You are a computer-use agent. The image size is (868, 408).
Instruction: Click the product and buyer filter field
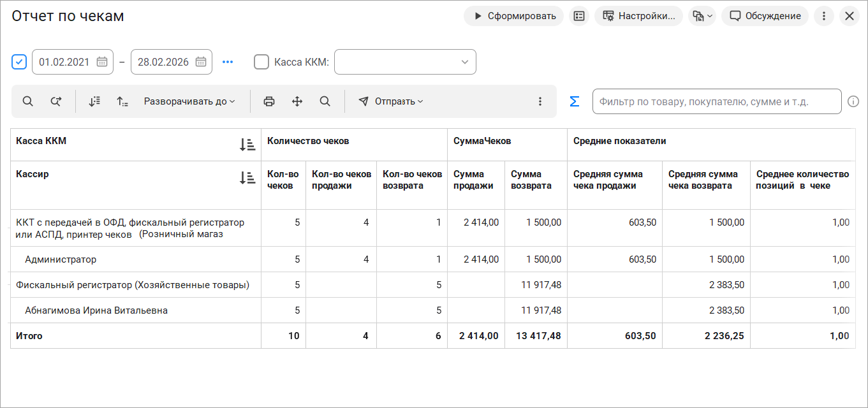coord(716,101)
